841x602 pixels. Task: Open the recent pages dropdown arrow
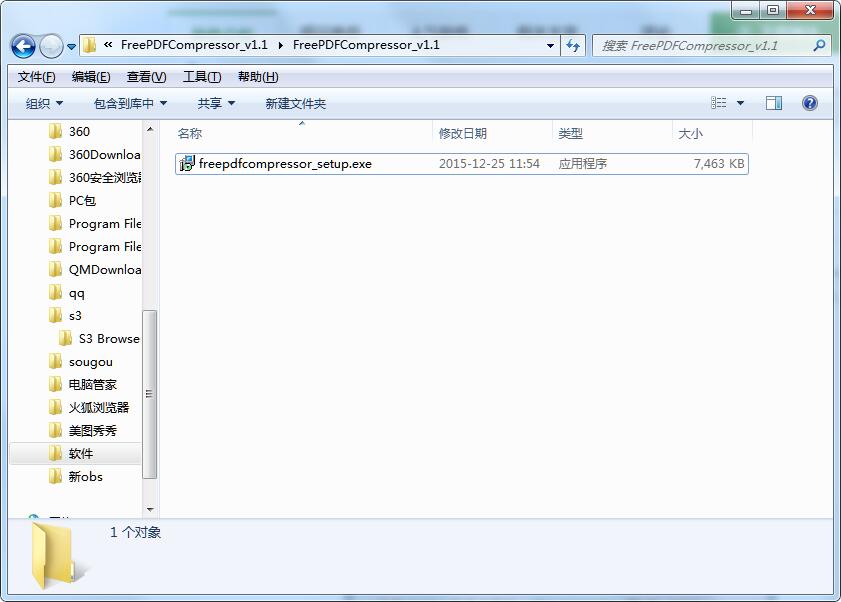(x=71, y=47)
